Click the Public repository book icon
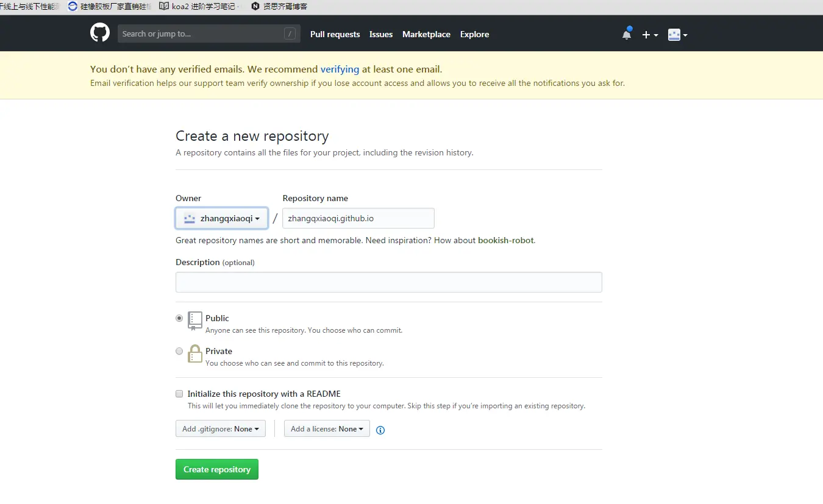823x504 pixels. click(195, 321)
